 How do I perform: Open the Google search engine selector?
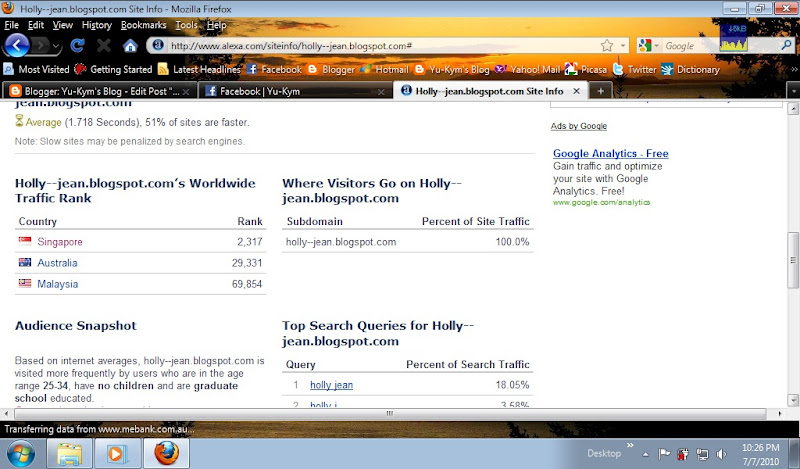pyautogui.click(x=648, y=46)
